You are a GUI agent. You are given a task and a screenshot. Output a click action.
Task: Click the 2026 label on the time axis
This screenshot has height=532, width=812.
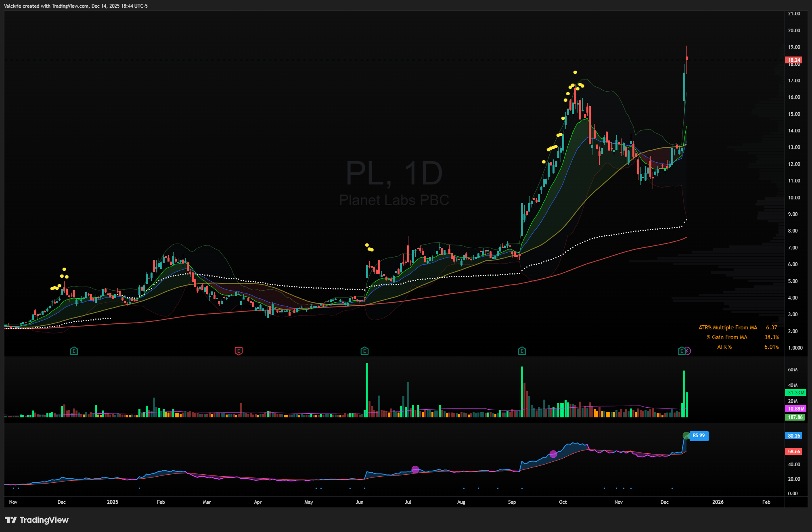tap(718, 502)
